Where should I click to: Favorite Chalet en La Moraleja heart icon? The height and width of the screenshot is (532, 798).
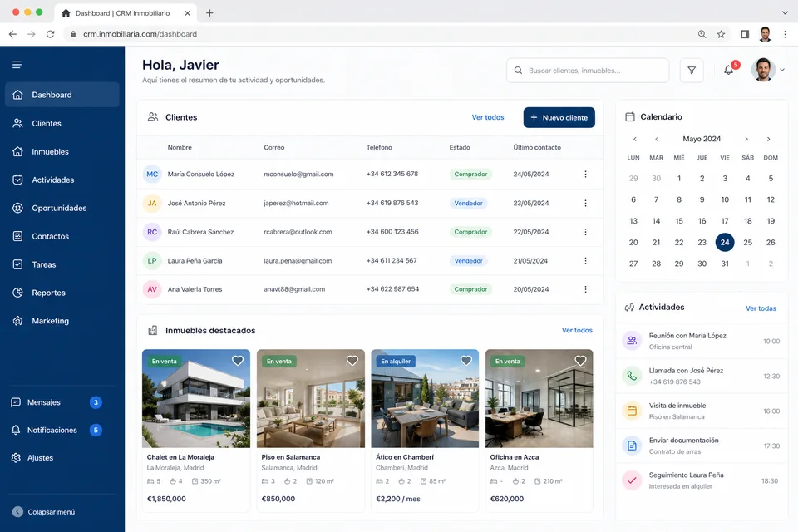pyautogui.click(x=238, y=361)
